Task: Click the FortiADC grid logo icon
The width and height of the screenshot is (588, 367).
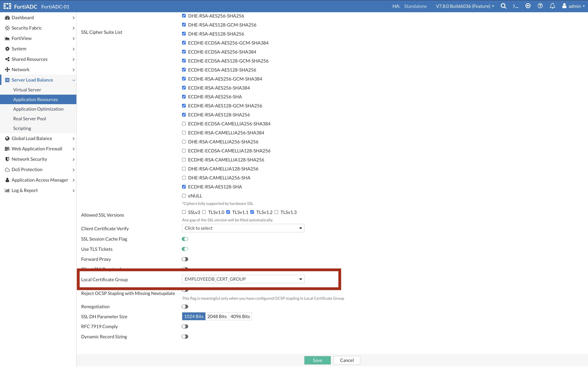Action: [x=7, y=6]
